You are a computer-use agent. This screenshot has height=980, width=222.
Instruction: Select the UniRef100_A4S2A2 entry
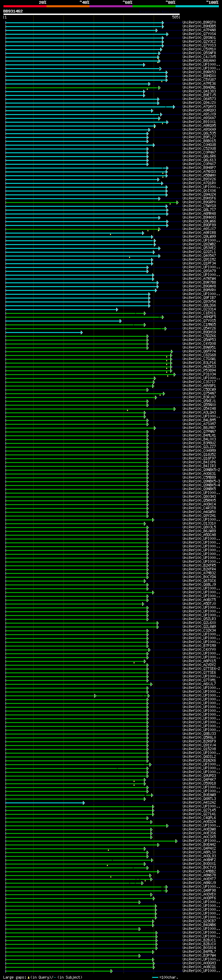click(199, 802)
